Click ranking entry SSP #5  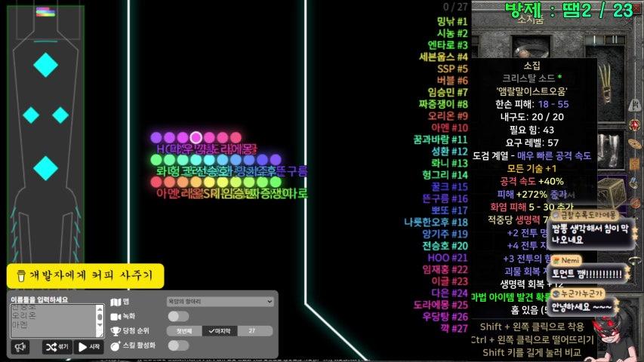(x=452, y=69)
